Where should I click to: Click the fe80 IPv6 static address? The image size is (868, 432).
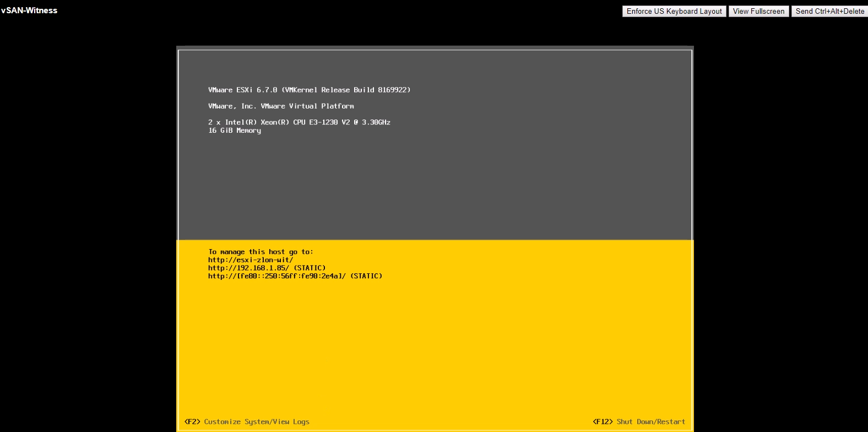(x=295, y=276)
